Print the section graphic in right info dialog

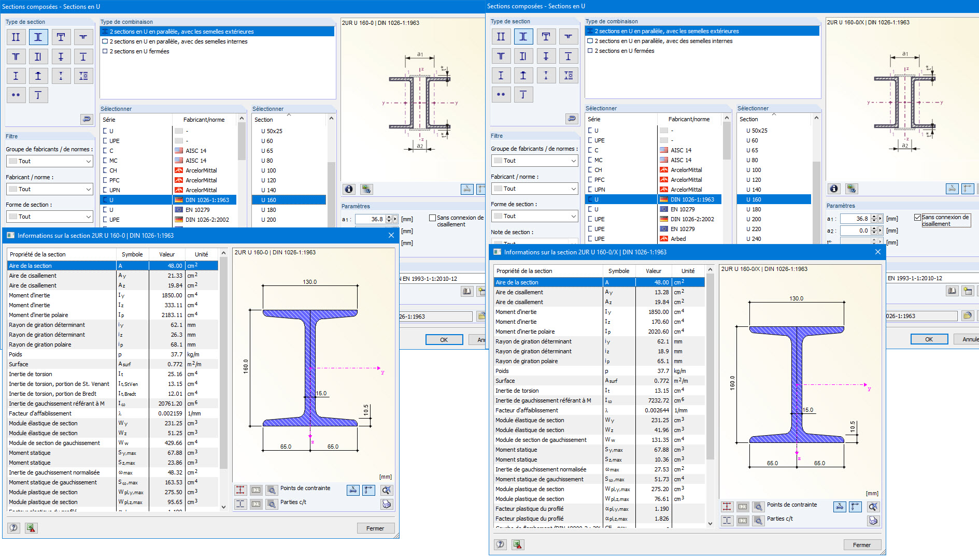(x=873, y=521)
